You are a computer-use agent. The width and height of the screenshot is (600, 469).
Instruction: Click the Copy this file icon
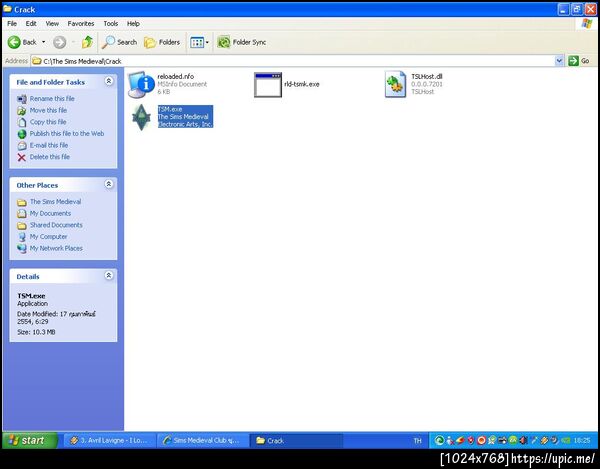22,122
